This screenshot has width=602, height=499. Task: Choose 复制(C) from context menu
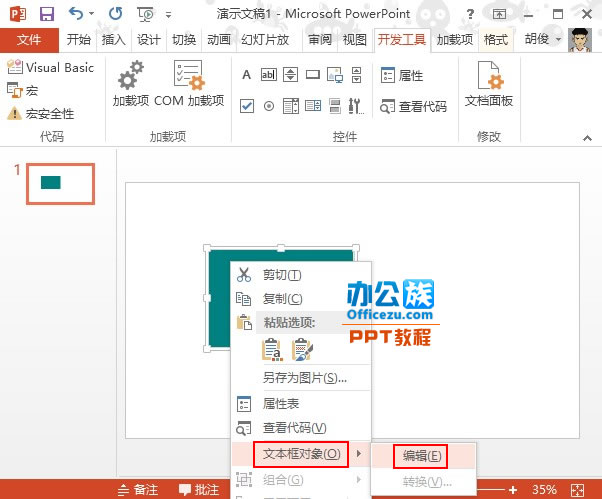point(301,299)
